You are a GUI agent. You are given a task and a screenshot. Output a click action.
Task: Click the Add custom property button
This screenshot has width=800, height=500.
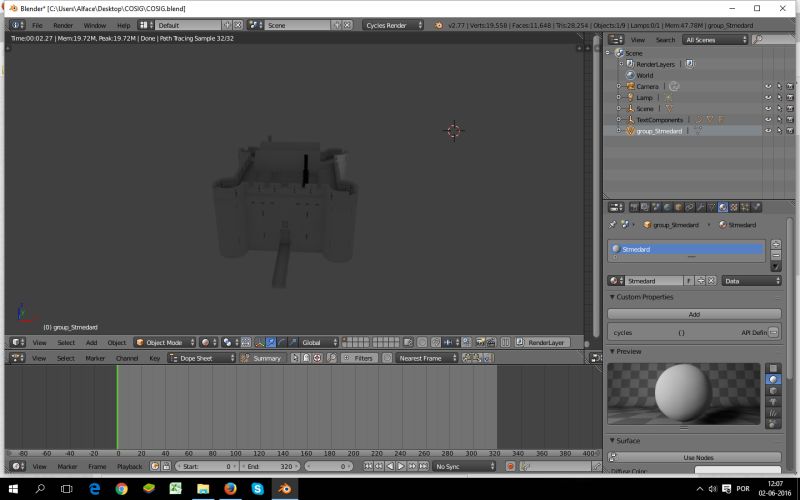click(x=694, y=314)
